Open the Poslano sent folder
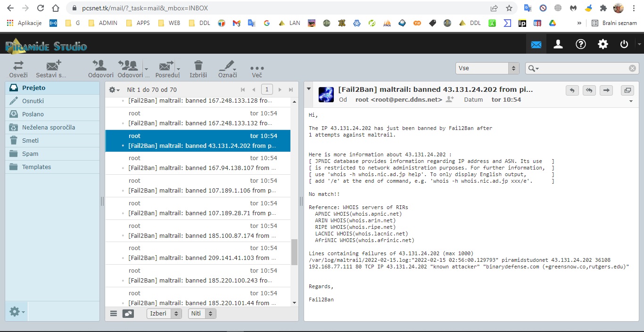 coord(52,114)
